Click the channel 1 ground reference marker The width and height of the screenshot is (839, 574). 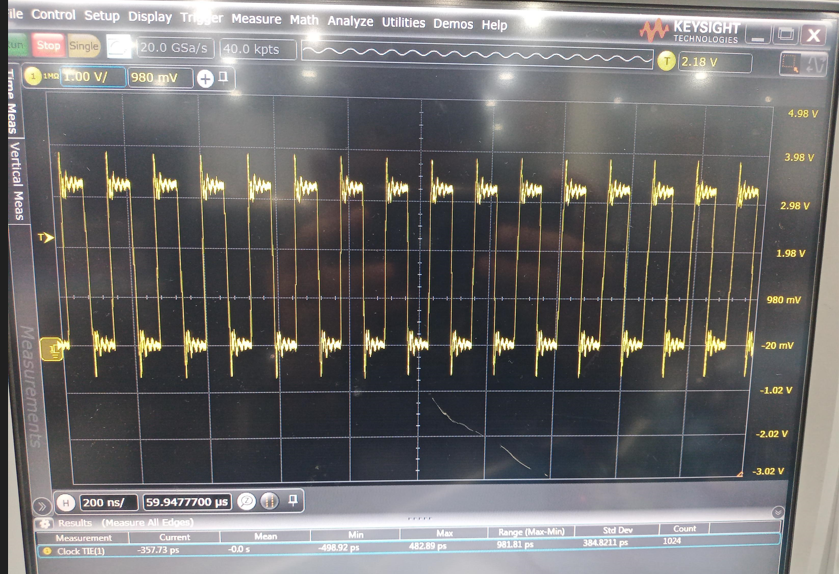(52, 349)
